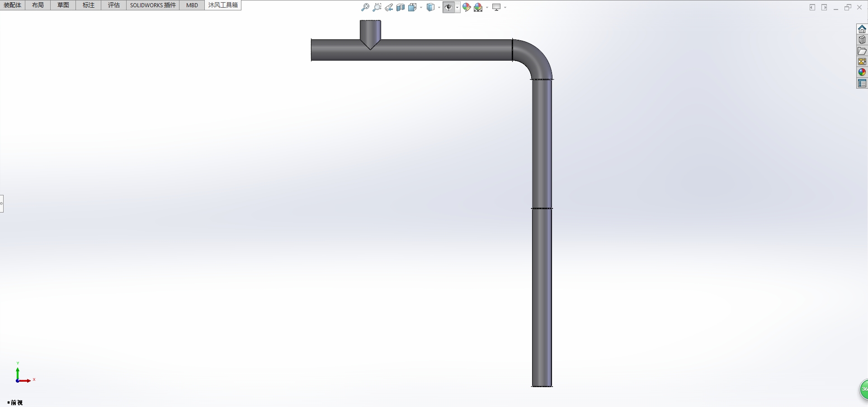868x407 pixels.
Task: Switch to the 装配体 tab
Action: click(x=13, y=5)
